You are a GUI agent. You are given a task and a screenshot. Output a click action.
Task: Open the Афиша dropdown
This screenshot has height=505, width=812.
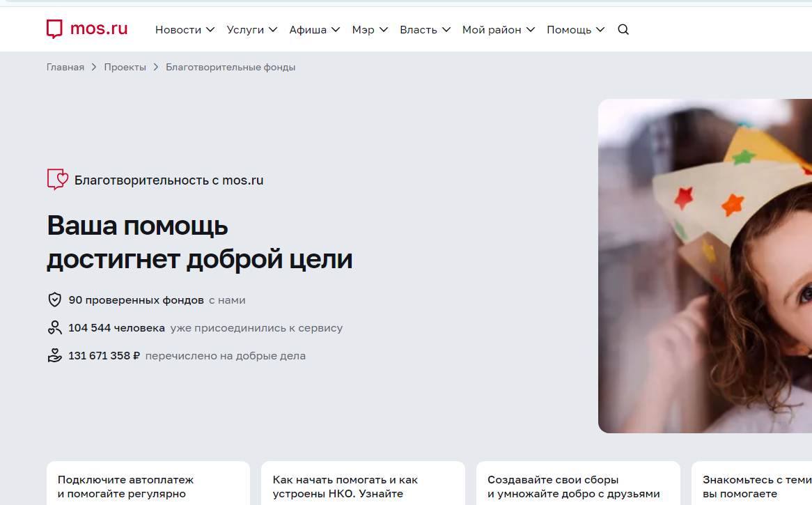pyautogui.click(x=314, y=30)
